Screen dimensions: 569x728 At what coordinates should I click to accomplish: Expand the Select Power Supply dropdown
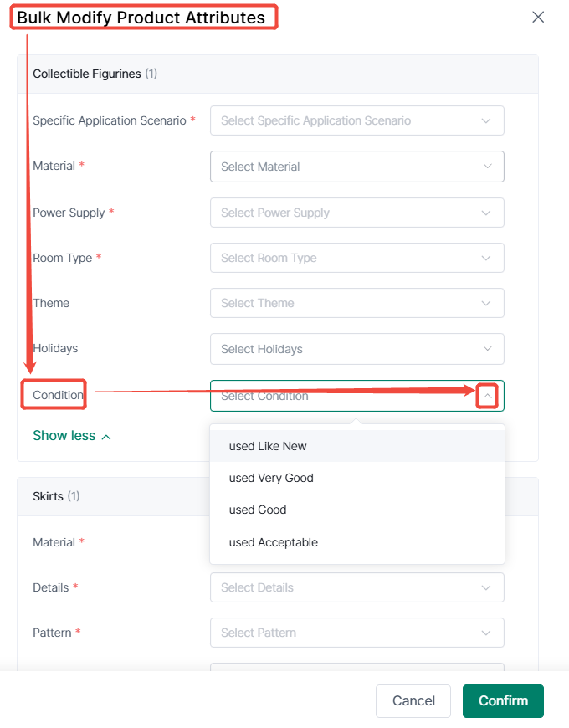coord(357,213)
